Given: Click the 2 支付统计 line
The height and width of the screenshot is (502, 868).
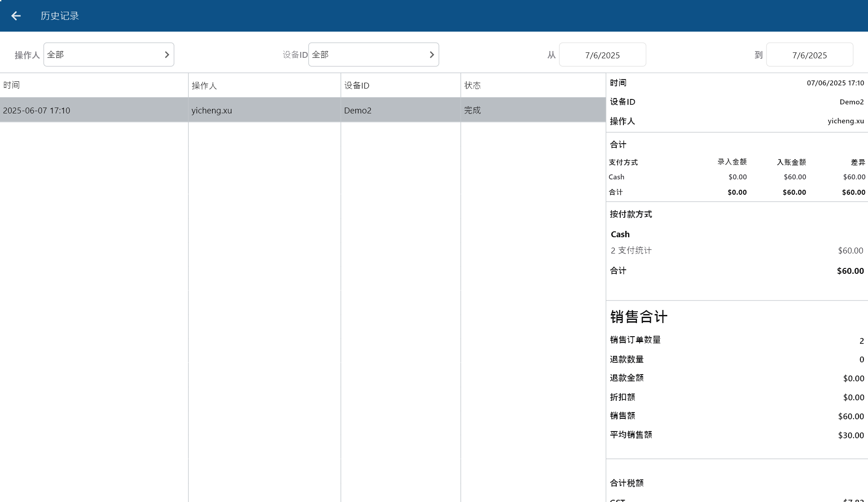Looking at the screenshot, I should pos(737,250).
